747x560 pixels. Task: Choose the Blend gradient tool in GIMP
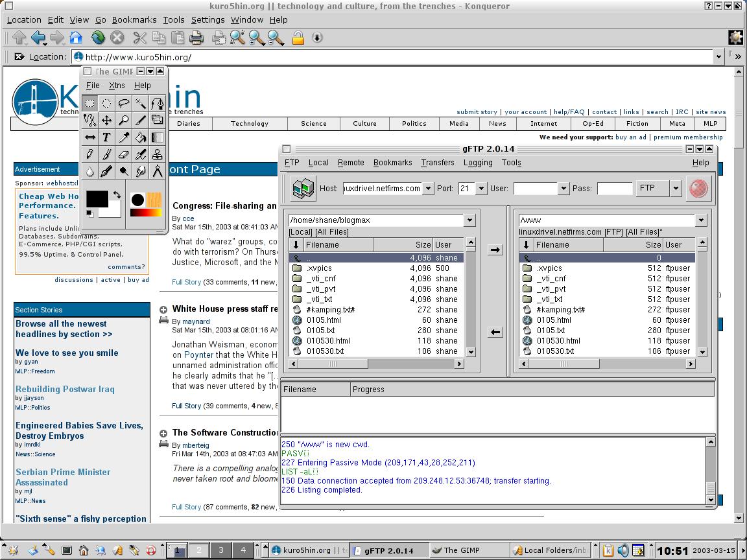pos(157,137)
